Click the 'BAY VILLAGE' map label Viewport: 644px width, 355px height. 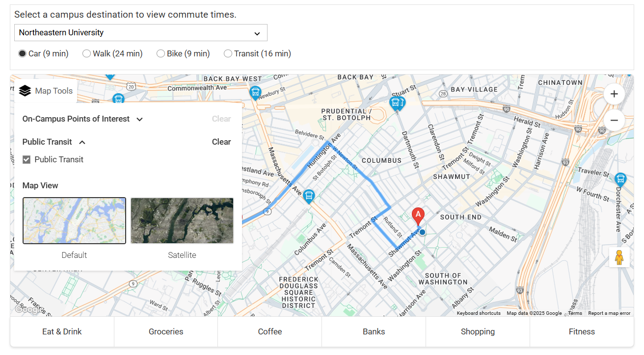coord(474,89)
